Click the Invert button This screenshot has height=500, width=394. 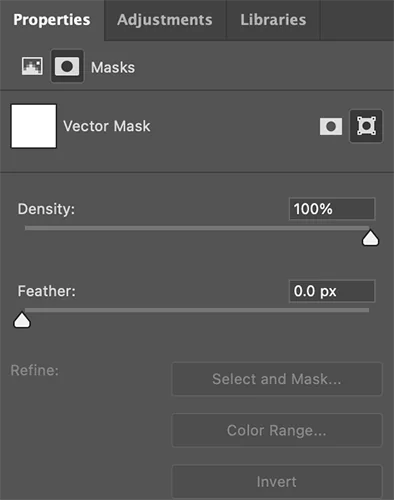[x=277, y=482]
